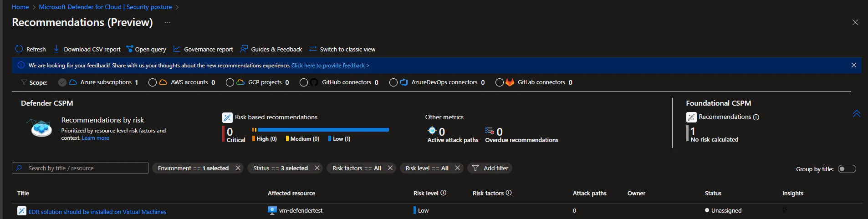868x219 pixels.
Task: Sort by the Status column header
Action: 713,193
